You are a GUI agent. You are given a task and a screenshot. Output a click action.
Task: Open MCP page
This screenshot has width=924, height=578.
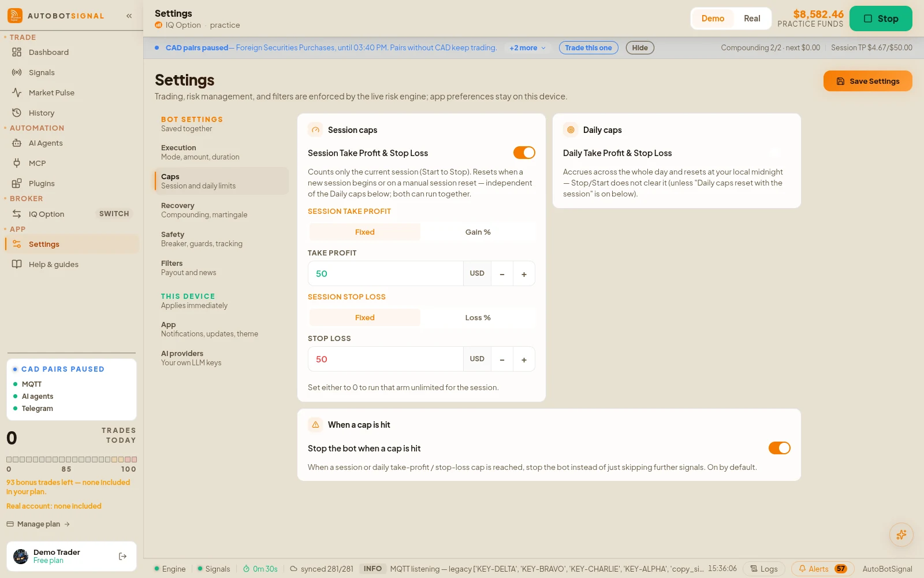tap(72, 163)
